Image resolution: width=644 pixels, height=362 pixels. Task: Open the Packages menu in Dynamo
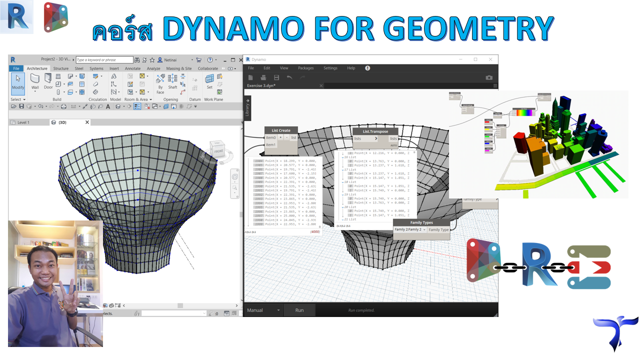[305, 68]
